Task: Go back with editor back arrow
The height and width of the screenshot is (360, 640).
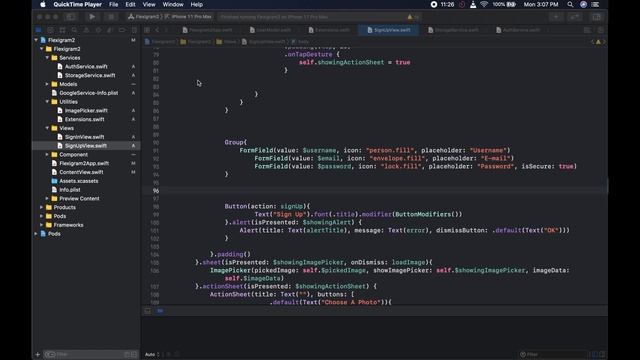Action: 157,30
